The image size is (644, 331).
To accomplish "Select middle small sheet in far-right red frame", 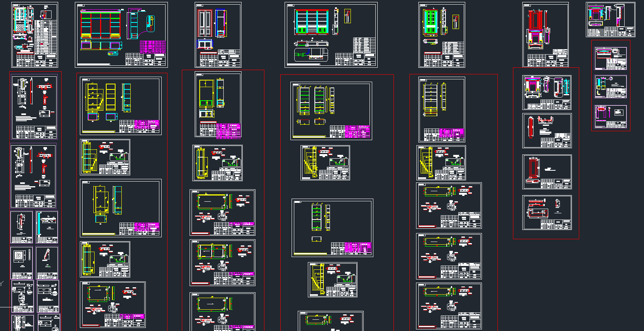I will 610,87.
